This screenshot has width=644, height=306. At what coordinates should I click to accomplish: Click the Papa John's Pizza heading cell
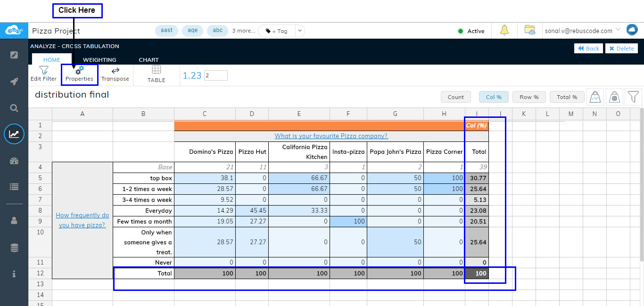coord(395,152)
